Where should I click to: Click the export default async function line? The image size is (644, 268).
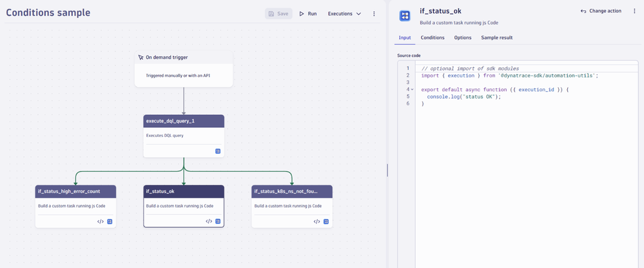pos(495,89)
